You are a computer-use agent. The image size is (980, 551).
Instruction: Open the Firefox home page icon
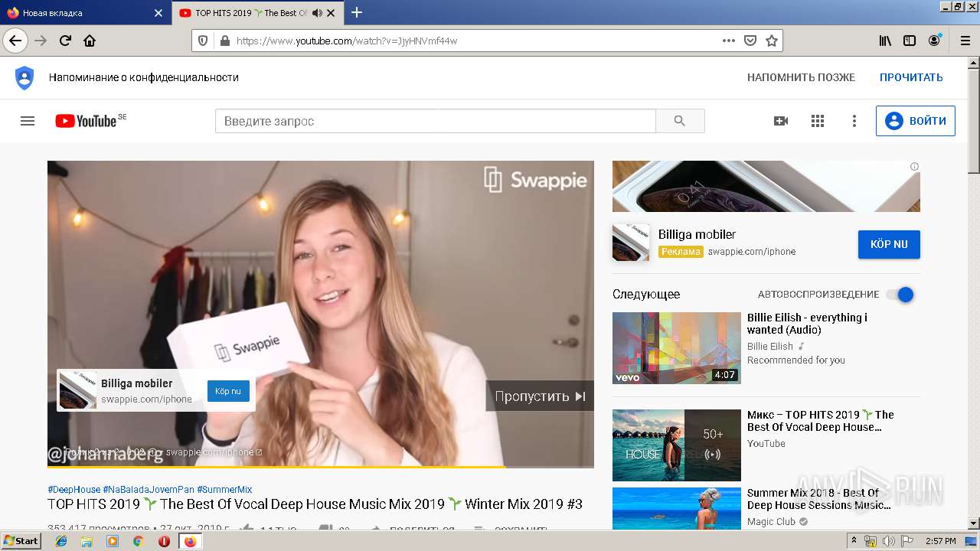[x=90, y=41]
